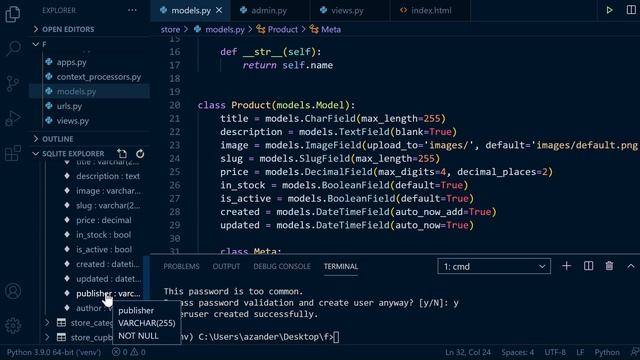The image size is (640, 360).
Task: Open the Search view icon
Action: click(x=13, y=48)
